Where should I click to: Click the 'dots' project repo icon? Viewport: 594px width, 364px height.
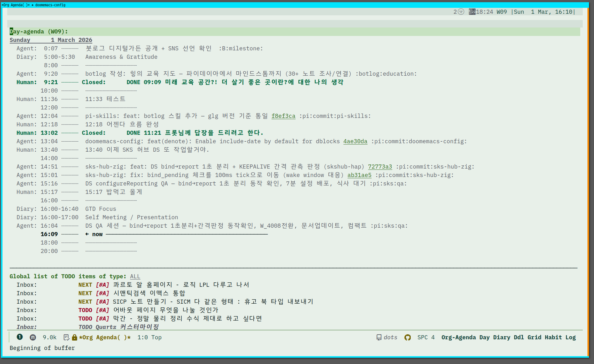pyautogui.click(x=379, y=337)
